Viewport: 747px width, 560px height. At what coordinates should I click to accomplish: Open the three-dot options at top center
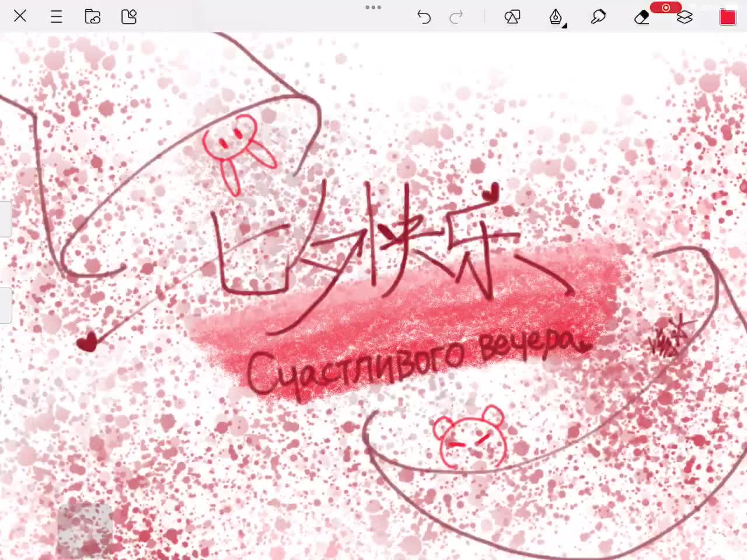coord(373,8)
